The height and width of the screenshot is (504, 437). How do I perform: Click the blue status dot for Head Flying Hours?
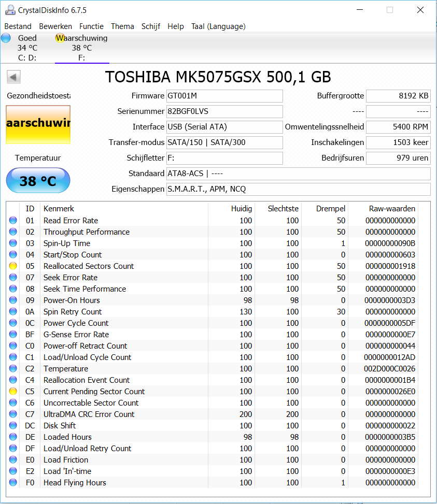13,483
